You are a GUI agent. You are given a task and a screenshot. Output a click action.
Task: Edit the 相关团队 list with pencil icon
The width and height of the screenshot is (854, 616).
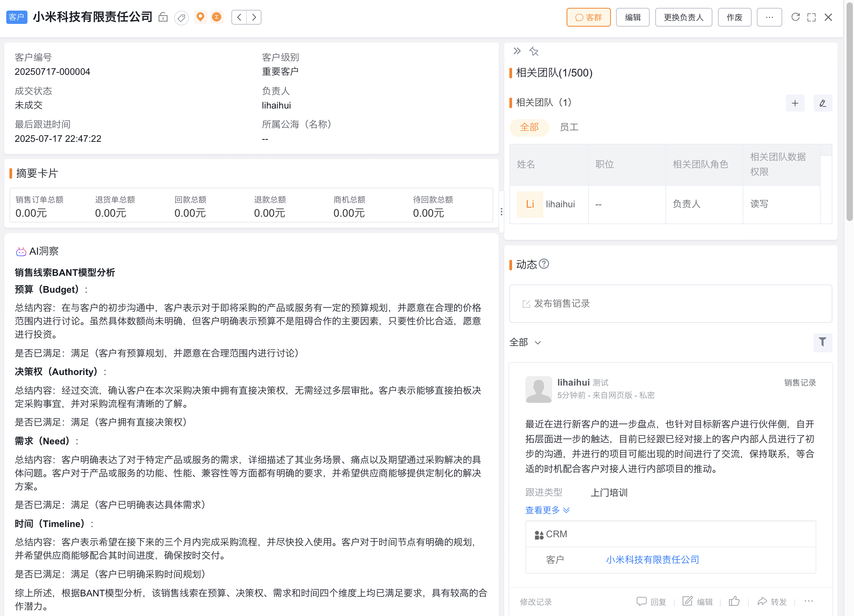point(823,103)
